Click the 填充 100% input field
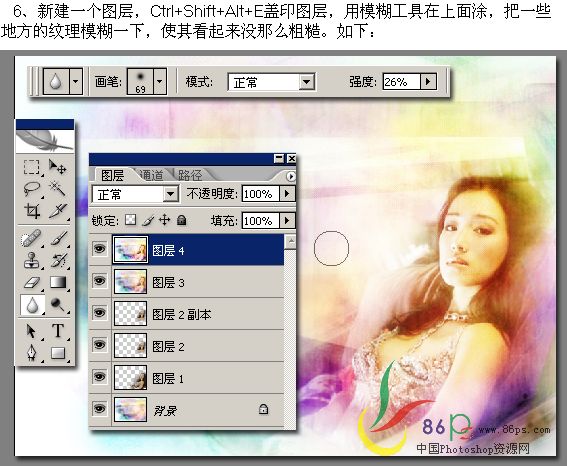 coord(260,220)
